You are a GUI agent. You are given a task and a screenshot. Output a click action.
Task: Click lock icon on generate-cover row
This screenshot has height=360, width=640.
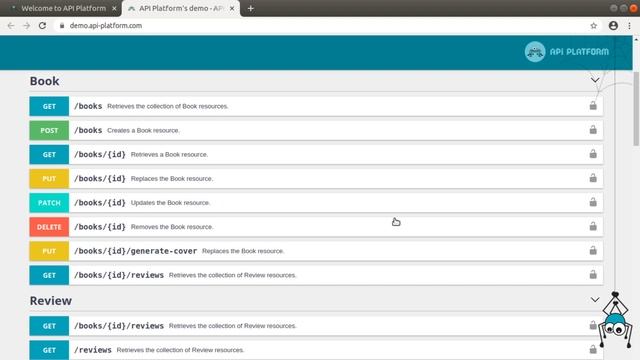click(593, 250)
